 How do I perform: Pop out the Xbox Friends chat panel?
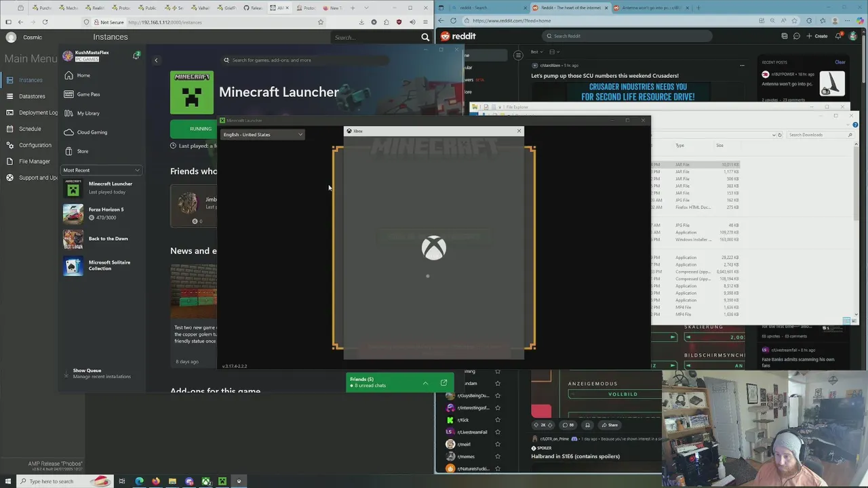pos(443,383)
